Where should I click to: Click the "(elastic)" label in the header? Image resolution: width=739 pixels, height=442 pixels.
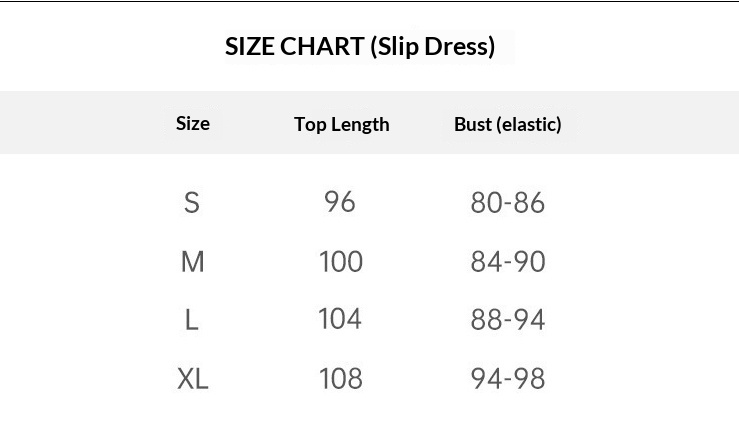click(x=529, y=124)
